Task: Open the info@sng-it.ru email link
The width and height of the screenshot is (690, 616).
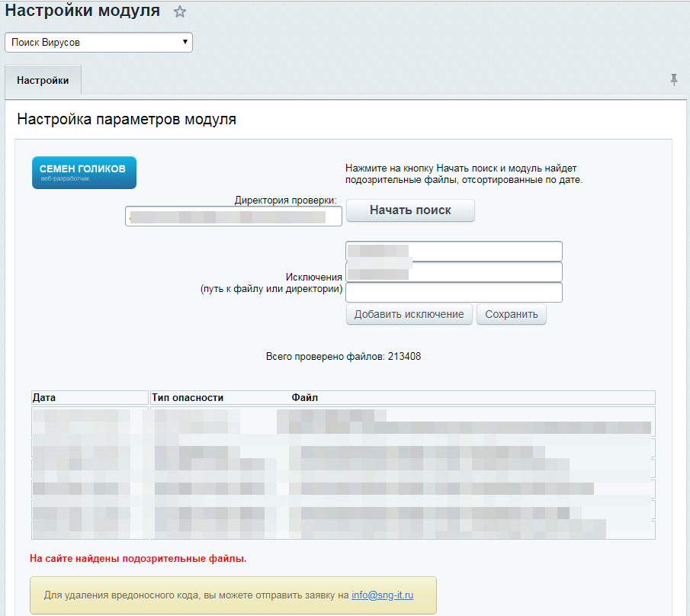Action: point(382,595)
